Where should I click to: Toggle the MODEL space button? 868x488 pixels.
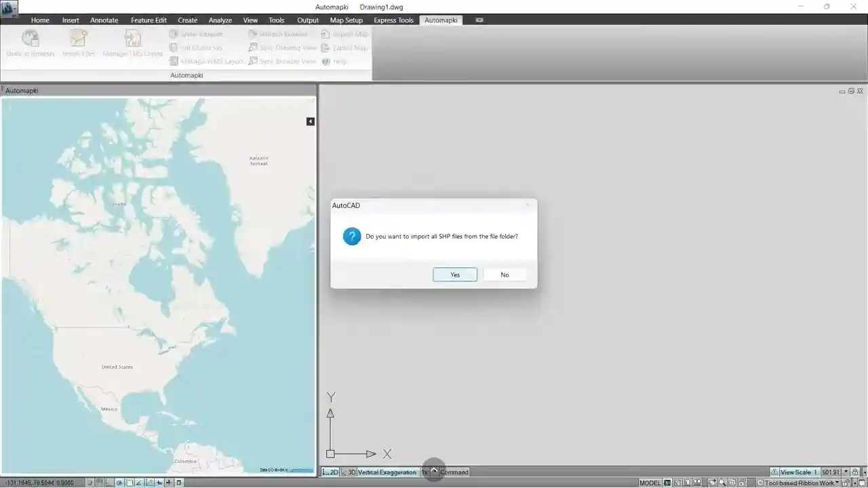tap(649, 482)
